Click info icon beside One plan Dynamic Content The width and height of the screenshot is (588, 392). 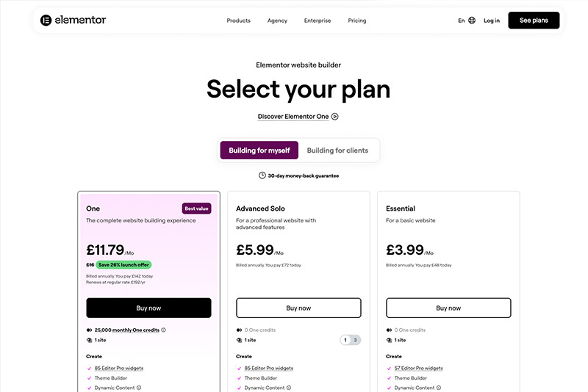[x=139, y=388]
